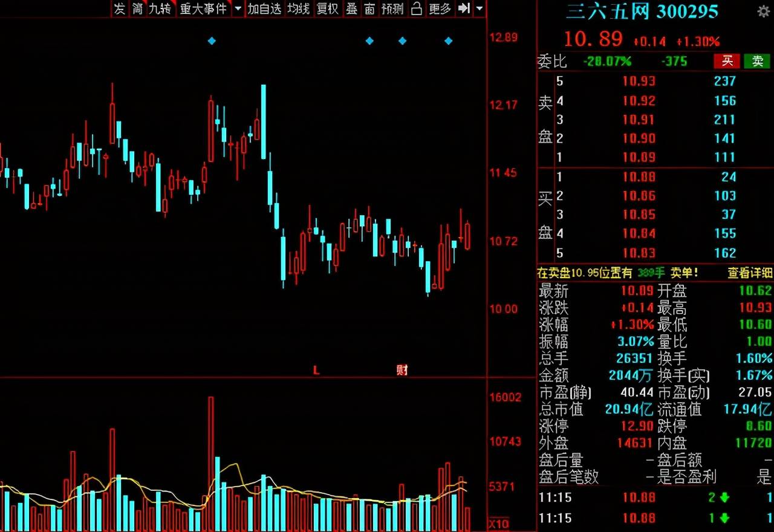Viewport: 774px width, 532px height.
Task: Open the 查看详细 link
Action: coord(750,273)
